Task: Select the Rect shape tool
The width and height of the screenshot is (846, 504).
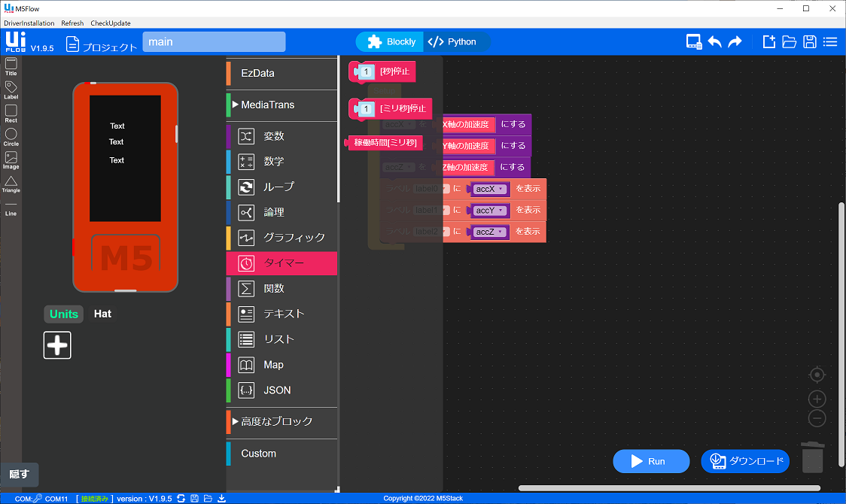Action: (11, 113)
